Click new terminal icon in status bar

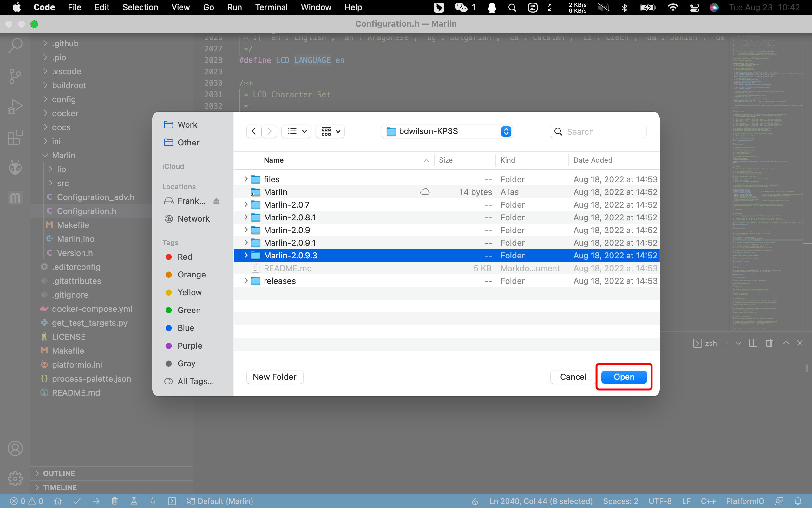click(172, 501)
